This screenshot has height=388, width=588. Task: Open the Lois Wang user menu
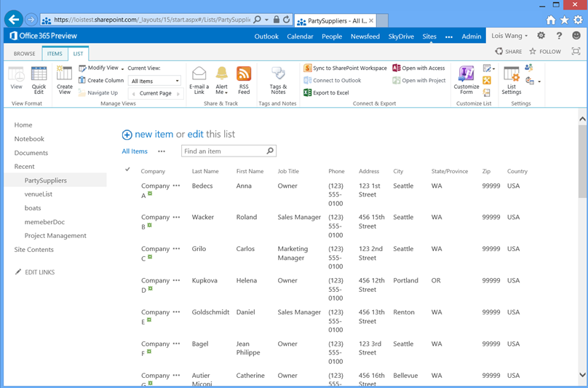click(x=509, y=36)
